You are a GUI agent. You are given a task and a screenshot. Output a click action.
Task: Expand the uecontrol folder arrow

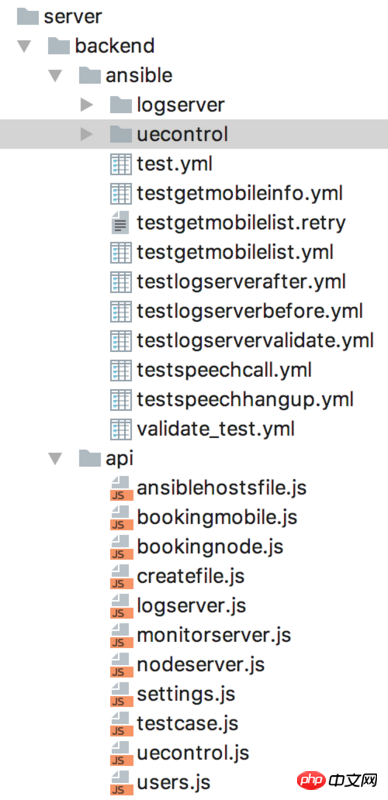87,134
